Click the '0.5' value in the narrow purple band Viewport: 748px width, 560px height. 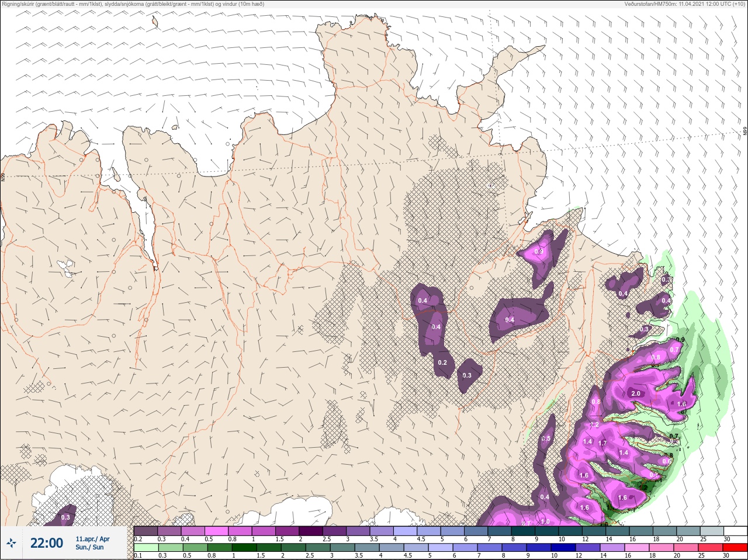click(546, 438)
